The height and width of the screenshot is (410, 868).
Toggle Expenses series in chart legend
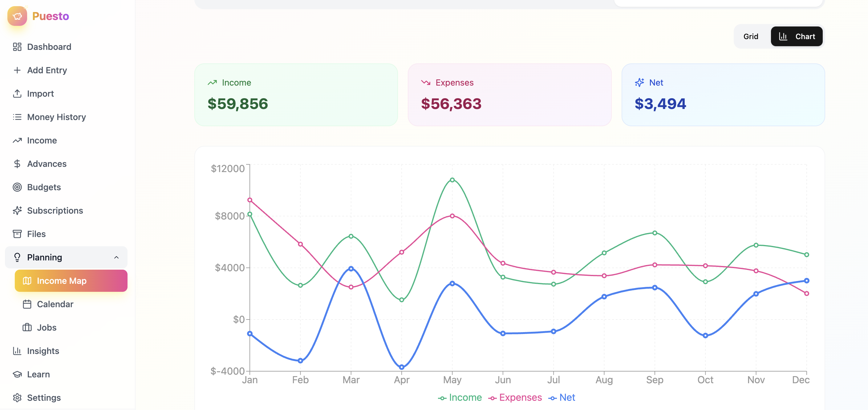[x=515, y=398]
